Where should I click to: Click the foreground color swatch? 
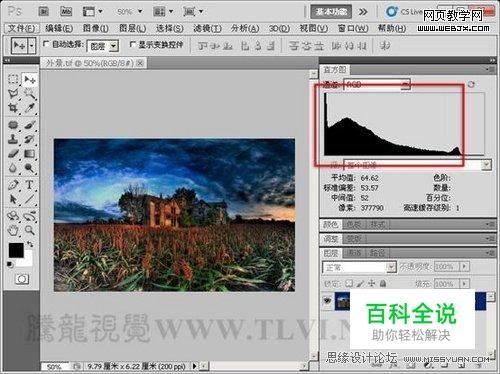click(16, 250)
